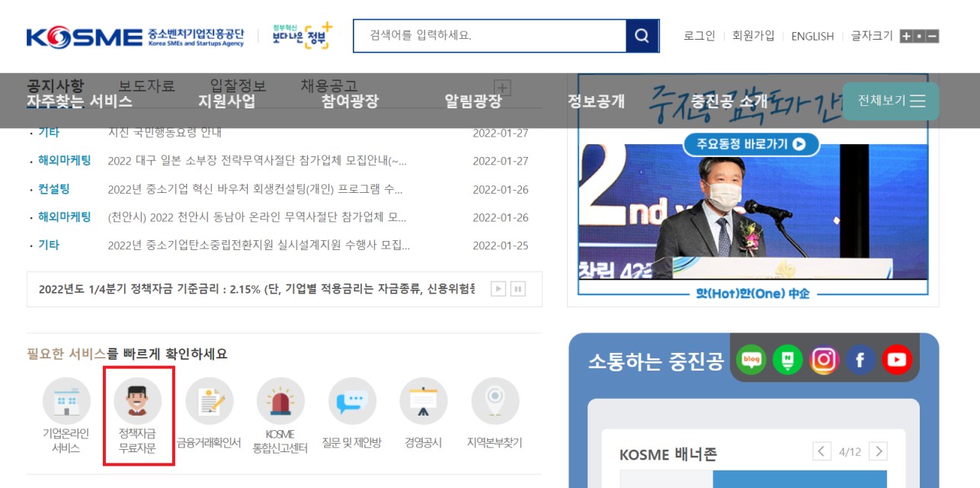Reset font size with middle square icon
The image size is (980, 488).
pyautogui.click(x=919, y=37)
